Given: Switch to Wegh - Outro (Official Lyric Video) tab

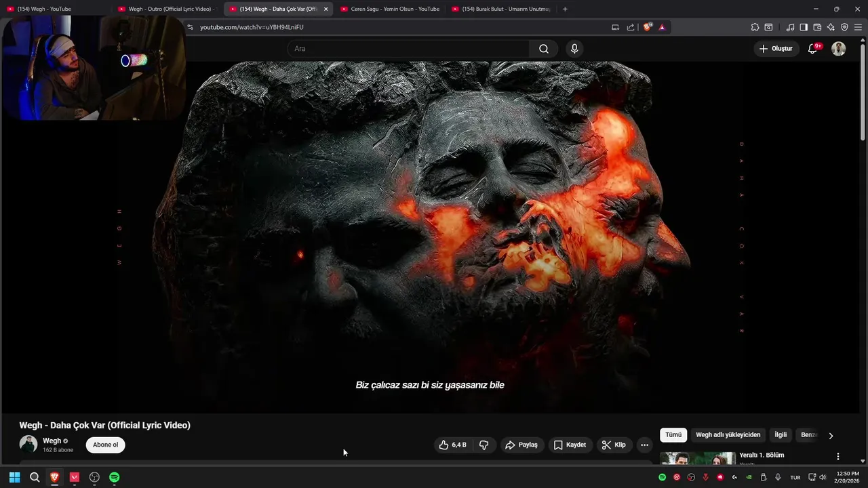Looking at the screenshot, I should tap(166, 9).
